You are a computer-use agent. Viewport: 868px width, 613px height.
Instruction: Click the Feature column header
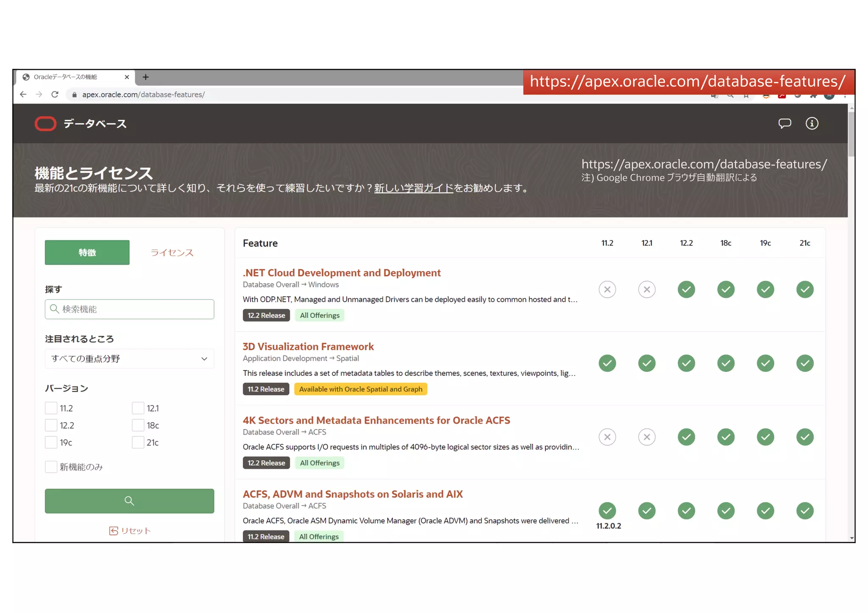pos(260,243)
